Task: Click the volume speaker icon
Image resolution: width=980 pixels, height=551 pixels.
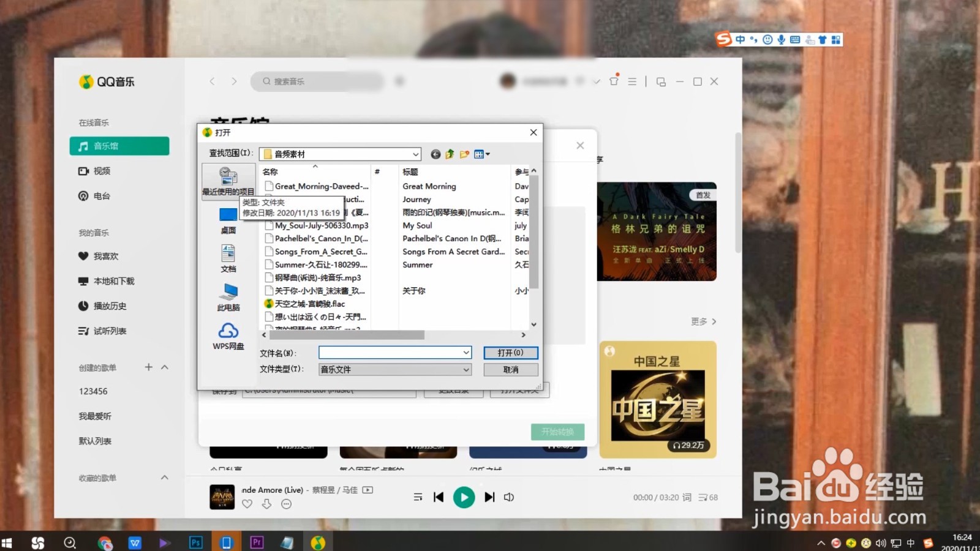Action: (509, 497)
